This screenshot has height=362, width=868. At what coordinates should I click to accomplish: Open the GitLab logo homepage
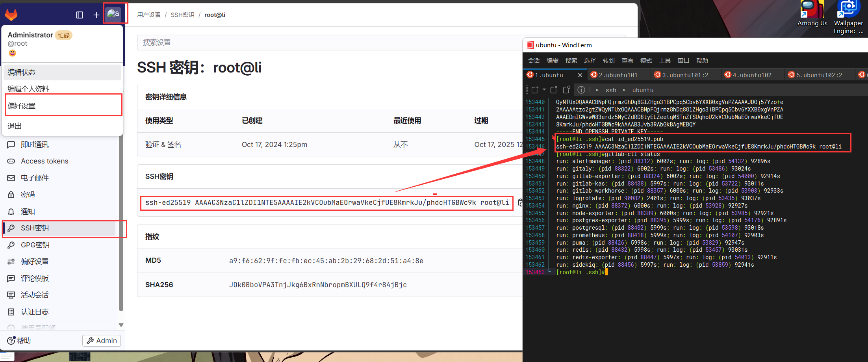(11, 15)
